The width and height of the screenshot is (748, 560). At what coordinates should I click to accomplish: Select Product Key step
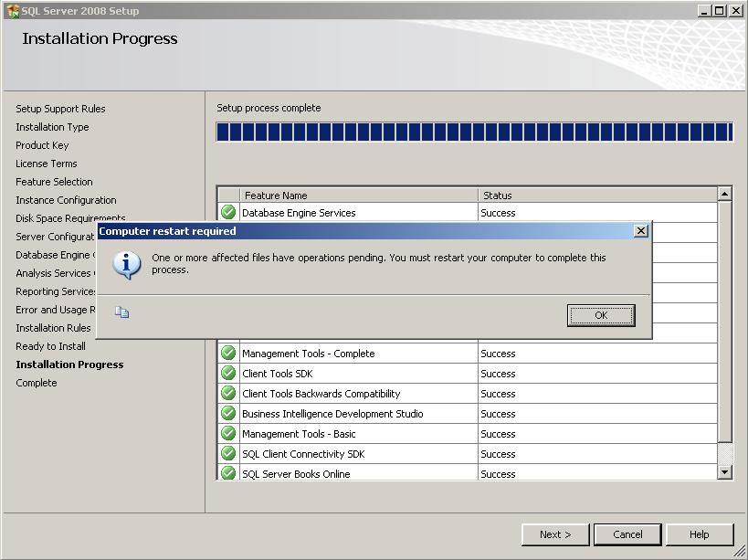pyautogui.click(x=42, y=145)
